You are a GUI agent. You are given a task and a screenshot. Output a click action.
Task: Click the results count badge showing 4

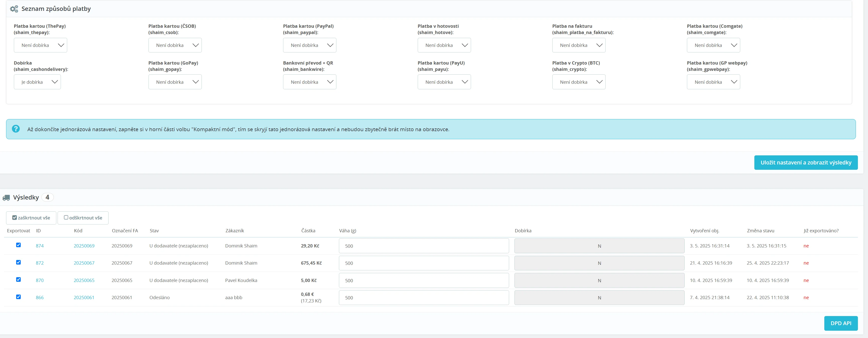47,197
